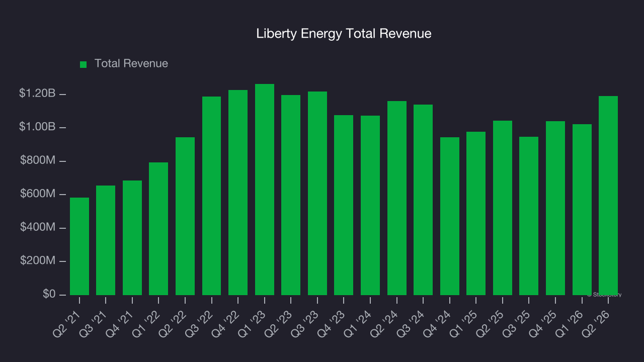
Task: Choose the Q1 '24 revenue bar
Action: pos(370,205)
